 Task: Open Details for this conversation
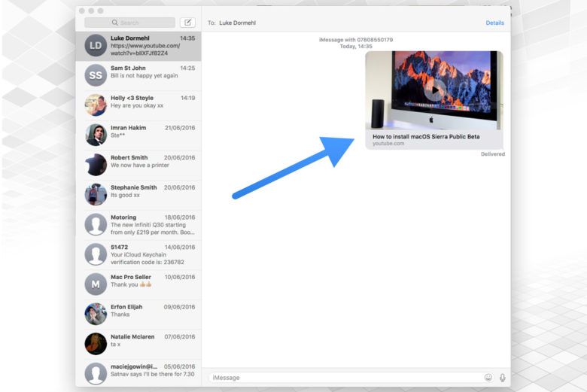point(494,23)
